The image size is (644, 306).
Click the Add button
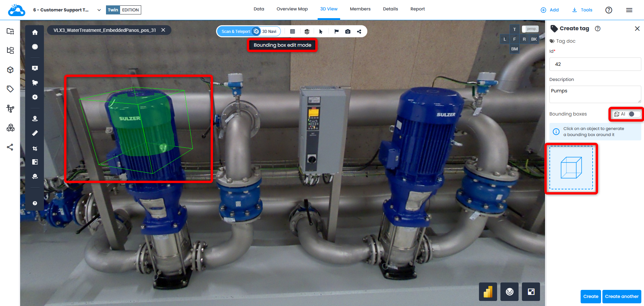click(550, 10)
